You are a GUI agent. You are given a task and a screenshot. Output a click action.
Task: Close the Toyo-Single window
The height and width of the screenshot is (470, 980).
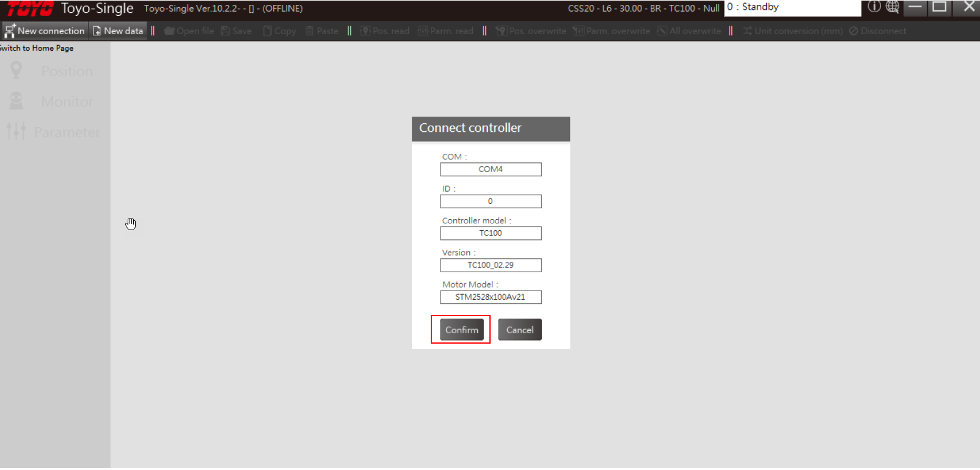(x=969, y=7)
